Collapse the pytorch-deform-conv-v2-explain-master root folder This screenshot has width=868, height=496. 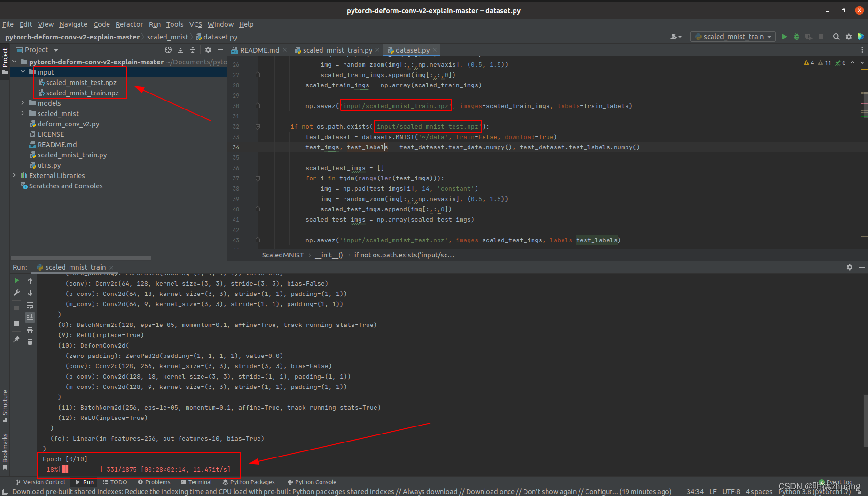coord(15,62)
